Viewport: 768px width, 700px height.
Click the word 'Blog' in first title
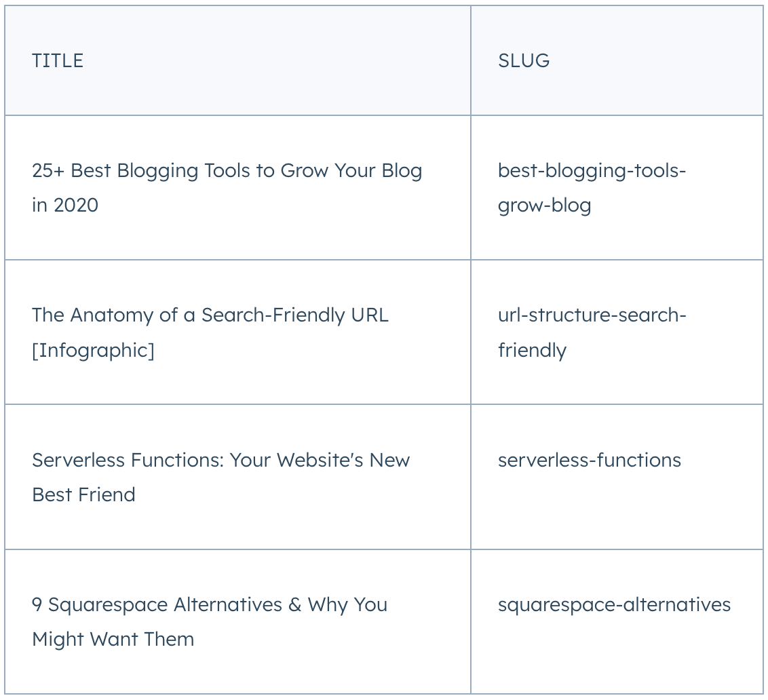click(x=402, y=172)
